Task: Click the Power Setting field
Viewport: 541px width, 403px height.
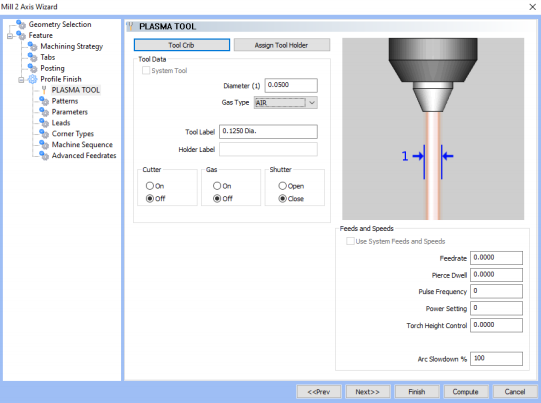Action: [496, 308]
